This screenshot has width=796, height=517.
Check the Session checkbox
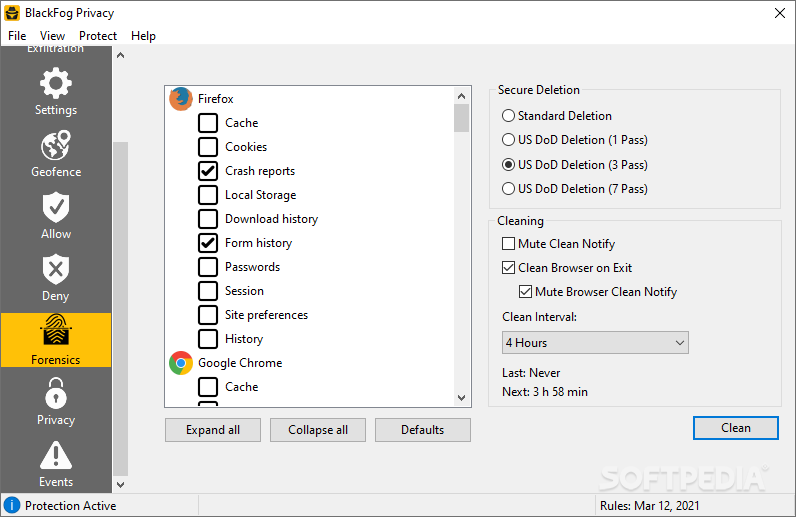[208, 291]
